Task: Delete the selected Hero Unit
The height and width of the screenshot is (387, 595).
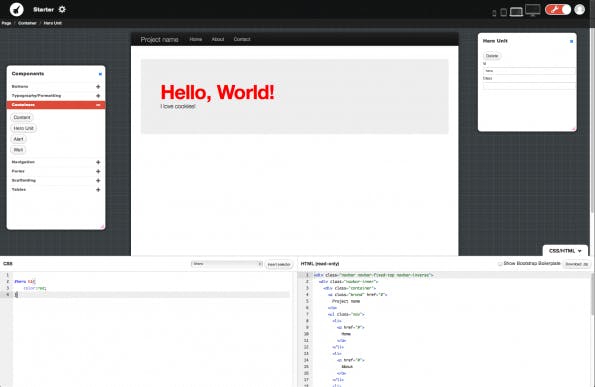Action: [492, 56]
